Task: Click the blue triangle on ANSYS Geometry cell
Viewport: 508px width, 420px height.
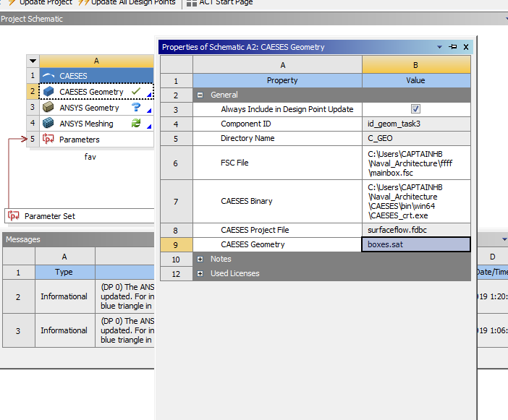Action: 149,111
